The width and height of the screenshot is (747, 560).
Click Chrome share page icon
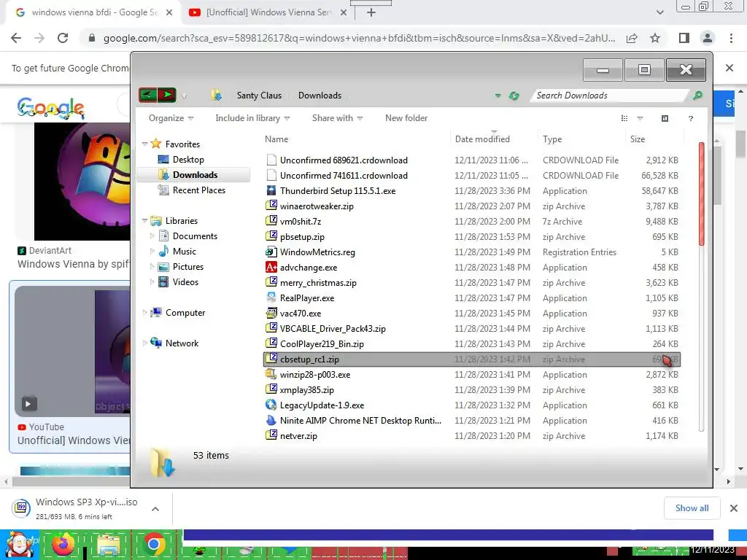[x=632, y=38]
